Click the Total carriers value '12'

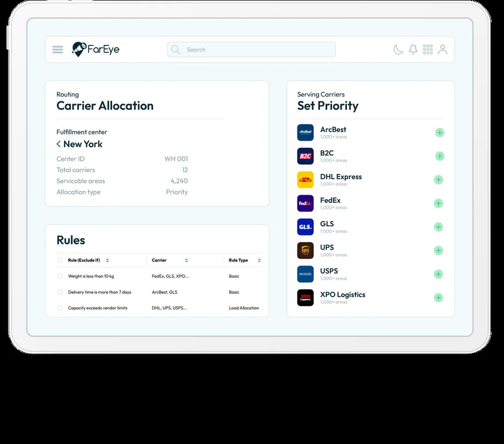point(185,170)
